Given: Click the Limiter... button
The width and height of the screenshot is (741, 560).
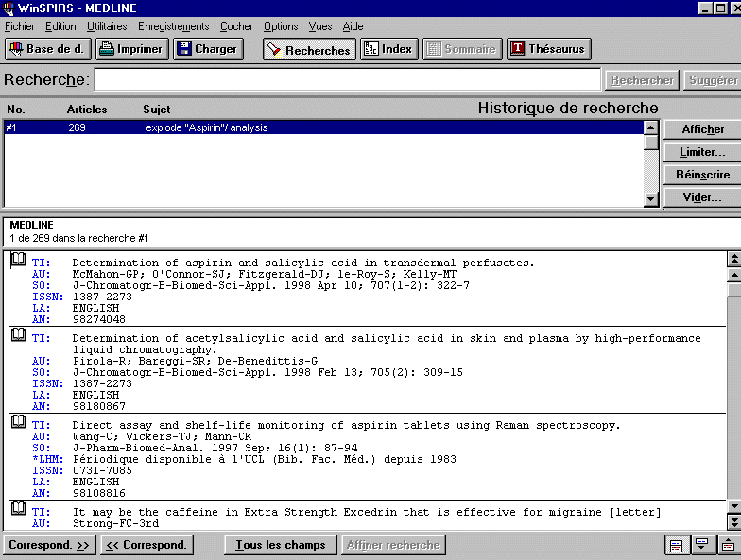Looking at the screenshot, I should pyautogui.click(x=702, y=152).
